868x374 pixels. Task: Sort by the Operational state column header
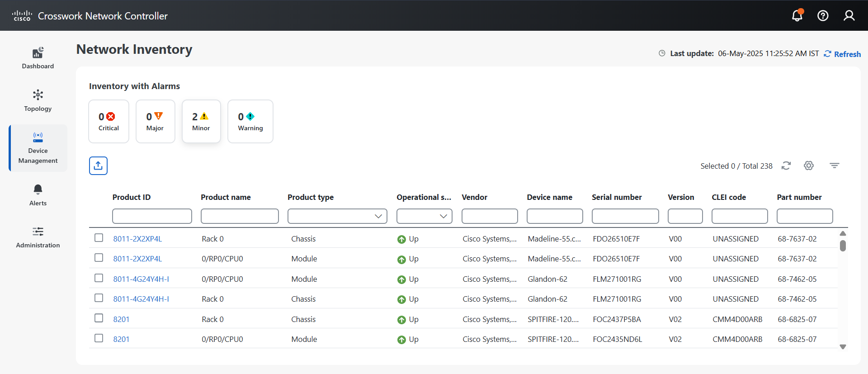tap(424, 197)
